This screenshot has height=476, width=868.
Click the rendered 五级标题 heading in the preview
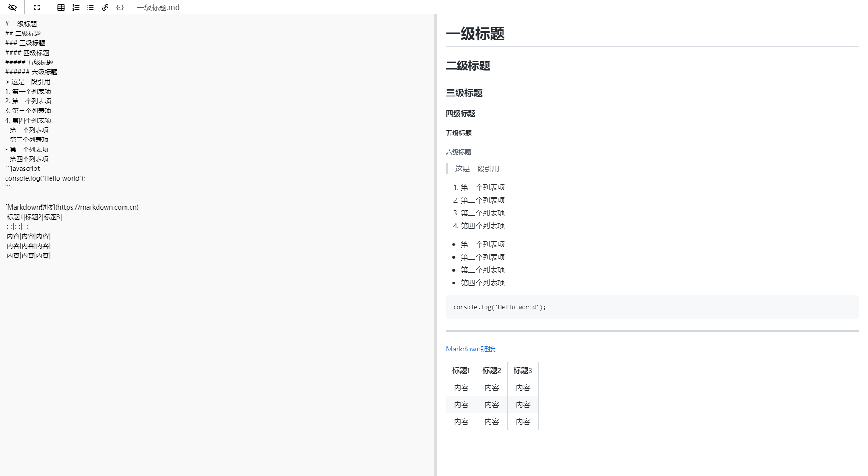[459, 133]
